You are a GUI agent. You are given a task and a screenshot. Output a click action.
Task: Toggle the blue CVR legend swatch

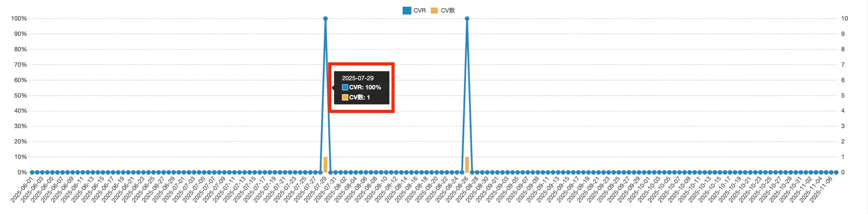406,10
